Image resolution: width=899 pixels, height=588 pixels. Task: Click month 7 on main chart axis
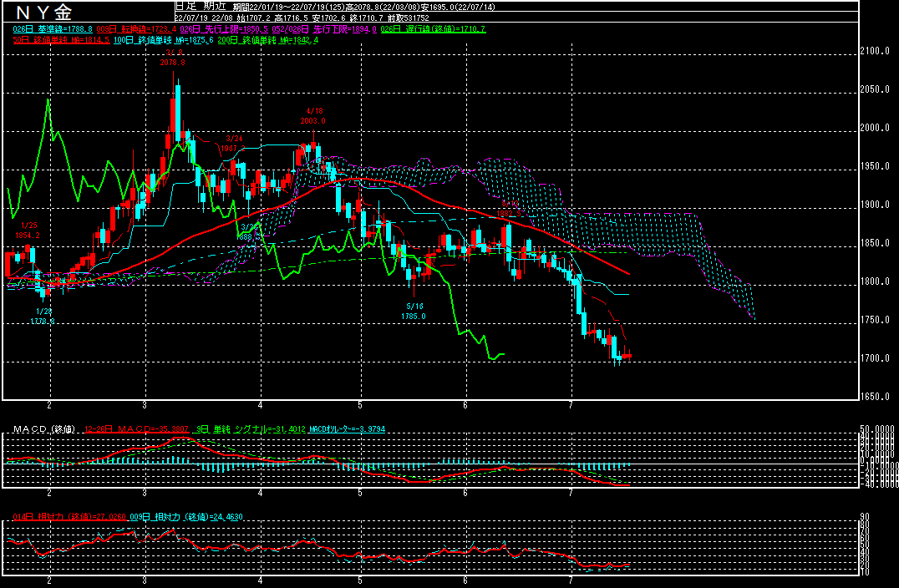pyautogui.click(x=571, y=405)
